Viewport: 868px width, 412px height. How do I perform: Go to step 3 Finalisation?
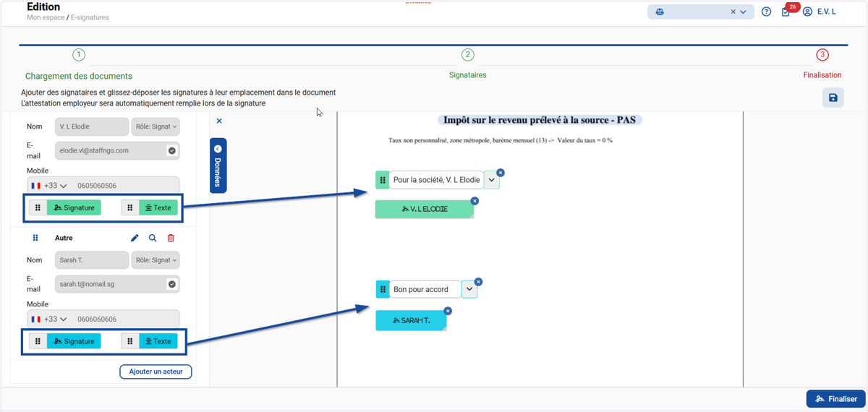[822, 55]
